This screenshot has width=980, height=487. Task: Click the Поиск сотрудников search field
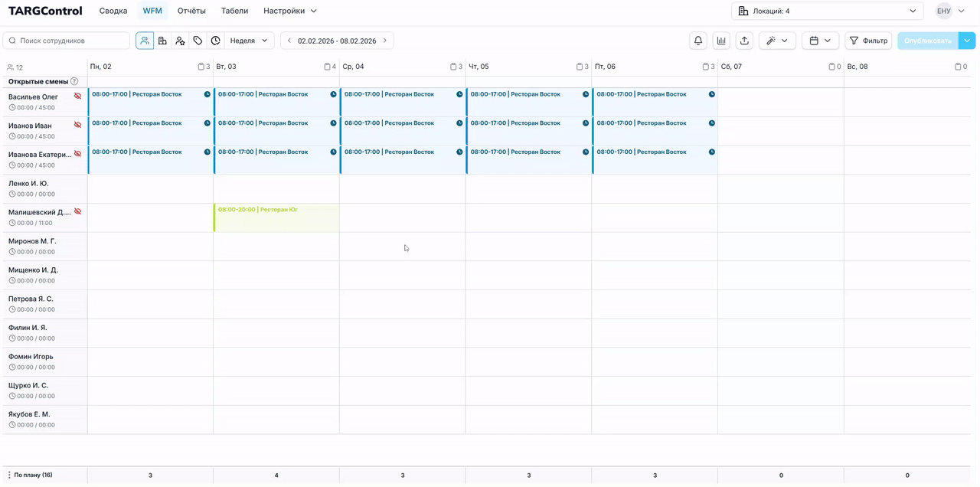click(x=67, y=41)
